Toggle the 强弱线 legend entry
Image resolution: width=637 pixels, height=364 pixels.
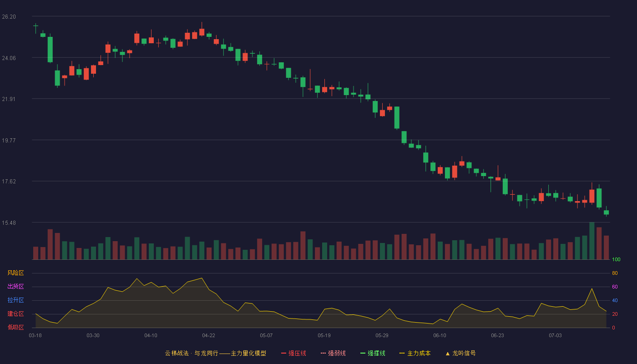[333, 353]
